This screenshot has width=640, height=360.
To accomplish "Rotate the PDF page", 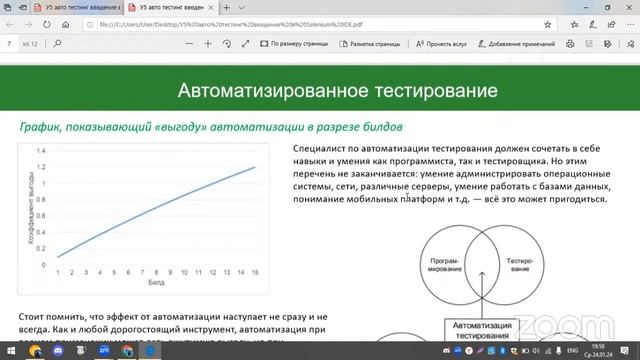I will [x=227, y=43].
